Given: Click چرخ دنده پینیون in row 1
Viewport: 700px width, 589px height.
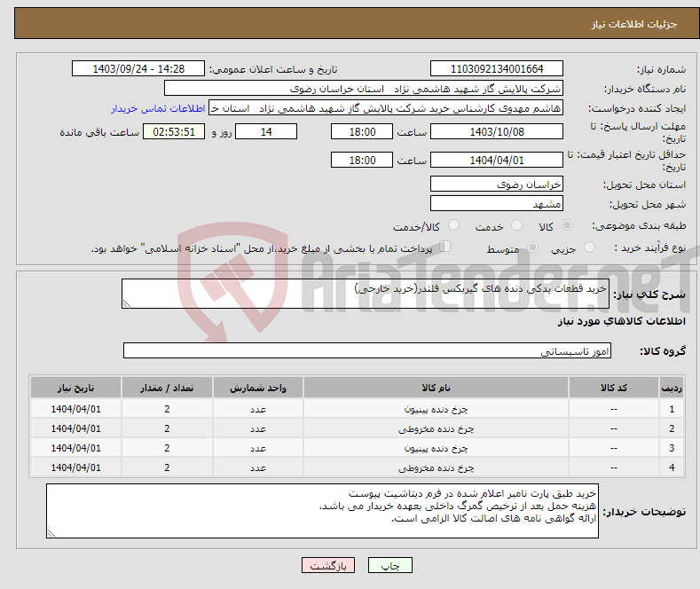Looking at the screenshot, I should (436, 409).
